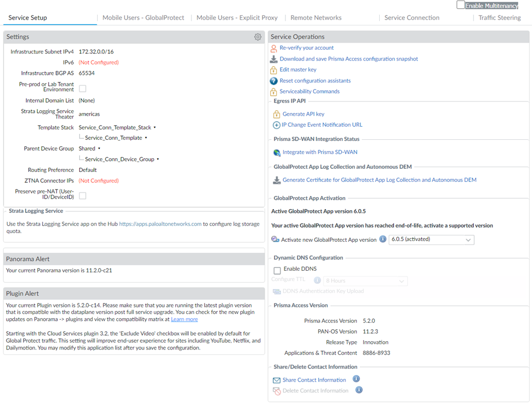The width and height of the screenshot is (532, 410).
Task: Toggle Pre-prod or Lab Tenant Environment checkbox
Action: click(x=82, y=88)
